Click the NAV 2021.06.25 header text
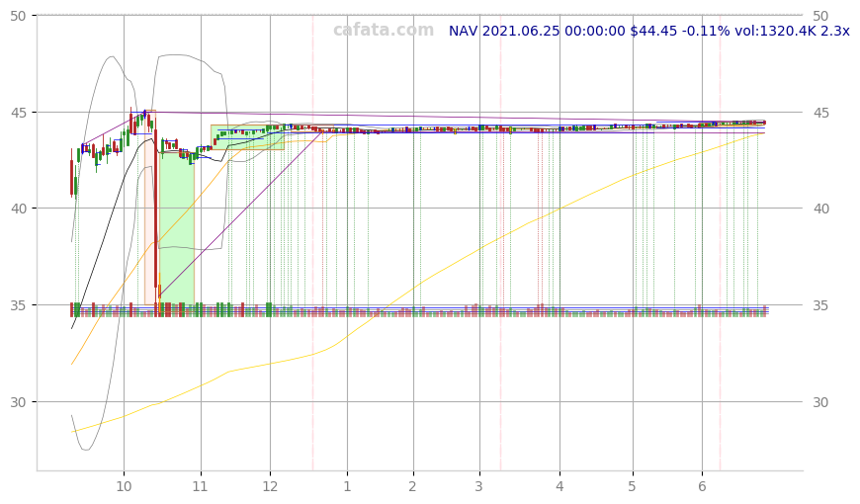This screenshot has width=860, height=504. tap(648, 31)
